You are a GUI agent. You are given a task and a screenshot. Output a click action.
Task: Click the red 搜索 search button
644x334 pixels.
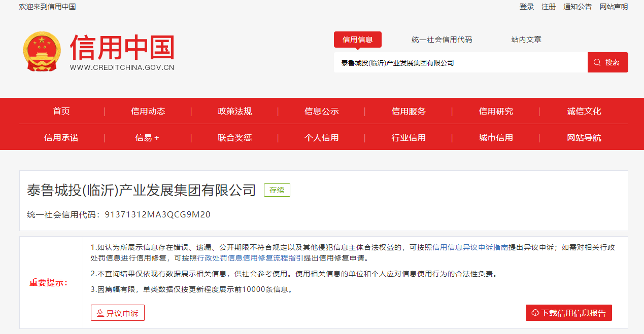608,62
